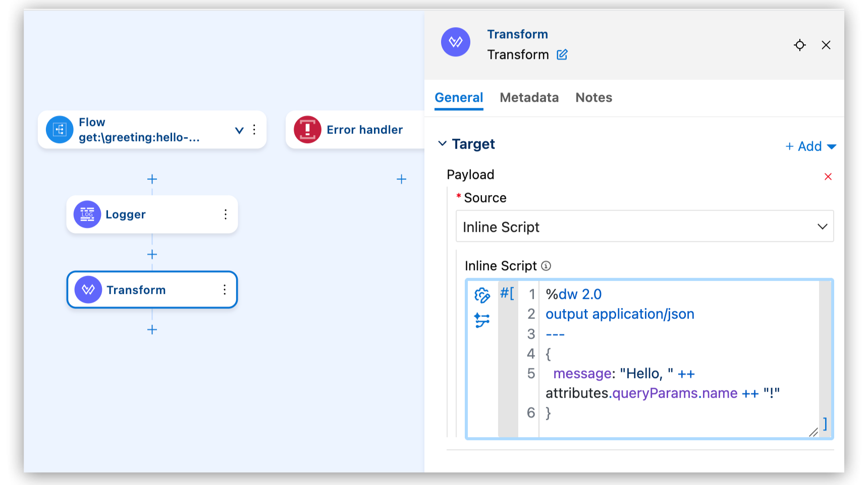The width and height of the screenshot is (868, 485).
Task: Select the Error handler card label
Action: [x=364, y=130]
